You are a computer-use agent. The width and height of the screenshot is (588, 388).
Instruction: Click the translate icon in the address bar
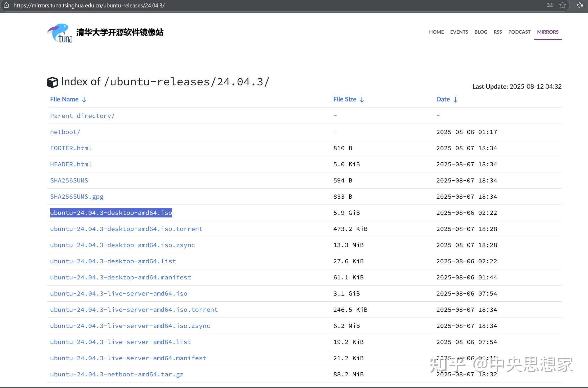click(550, 5)
